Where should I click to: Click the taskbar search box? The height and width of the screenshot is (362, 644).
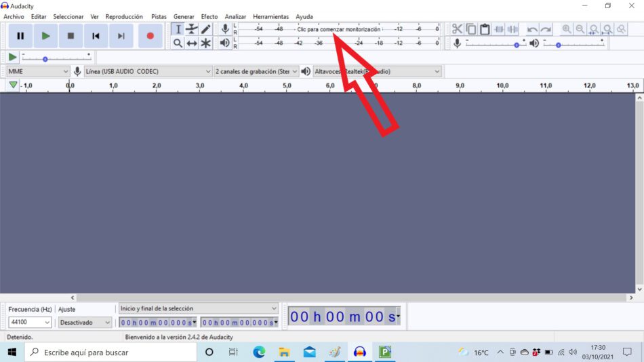pos(110,352)
